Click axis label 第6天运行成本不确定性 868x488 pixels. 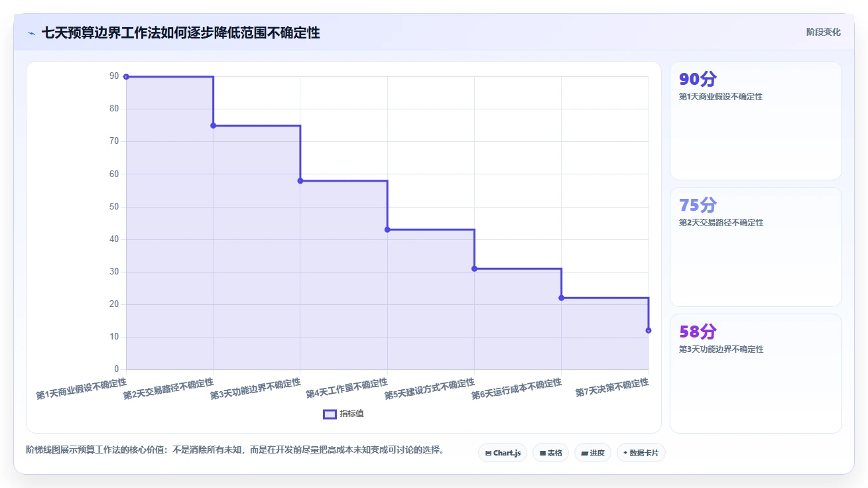517,389
